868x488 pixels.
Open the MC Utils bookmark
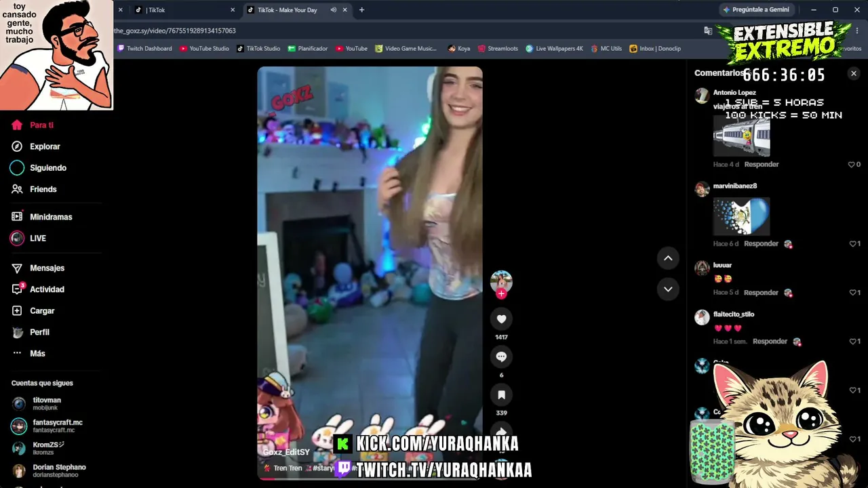click(x=606, y=49)
